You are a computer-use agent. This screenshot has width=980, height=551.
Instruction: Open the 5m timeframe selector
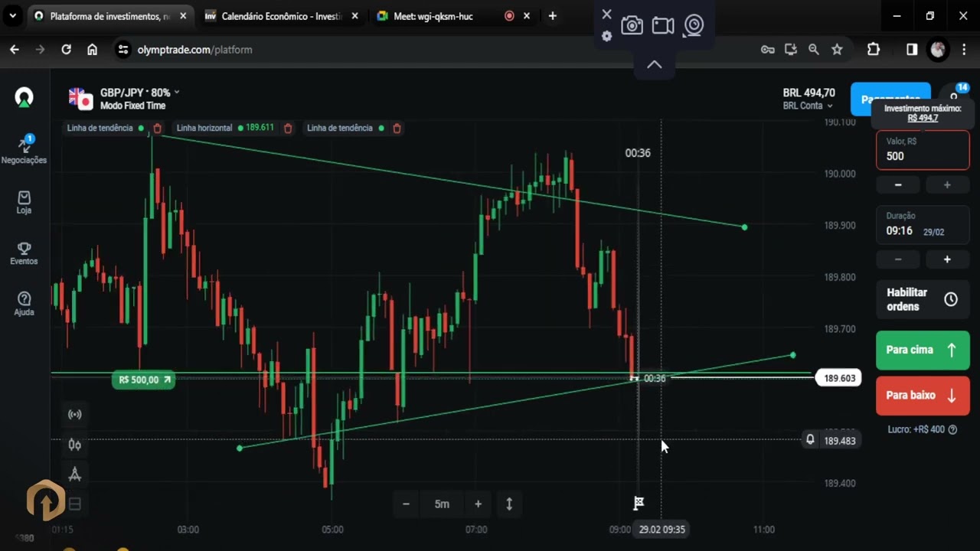point(442,504)
